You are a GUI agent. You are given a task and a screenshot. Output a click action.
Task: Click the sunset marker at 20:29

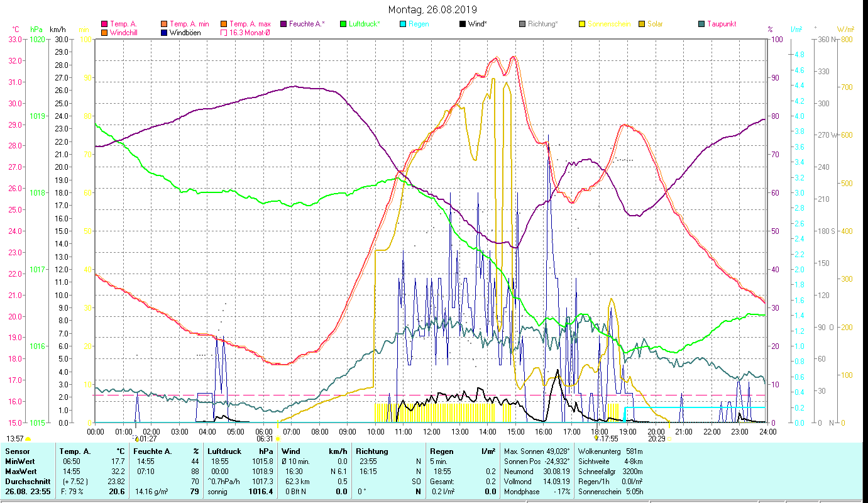(669, 438)
